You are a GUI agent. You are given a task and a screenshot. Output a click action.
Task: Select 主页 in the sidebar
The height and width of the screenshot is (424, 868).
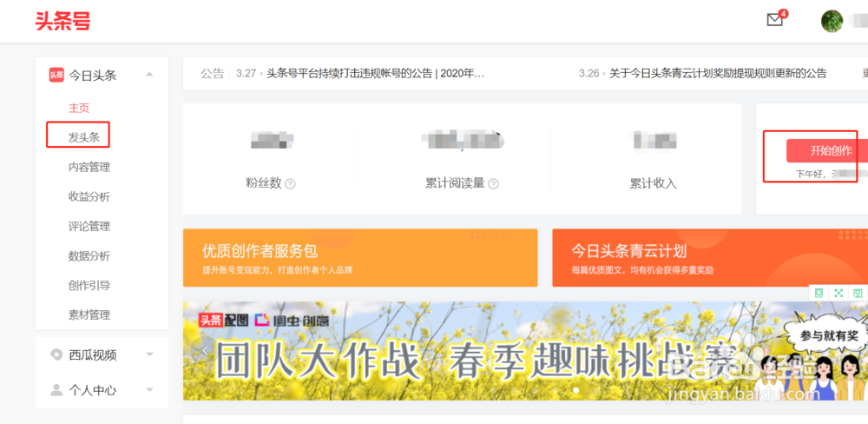(79, 108)
